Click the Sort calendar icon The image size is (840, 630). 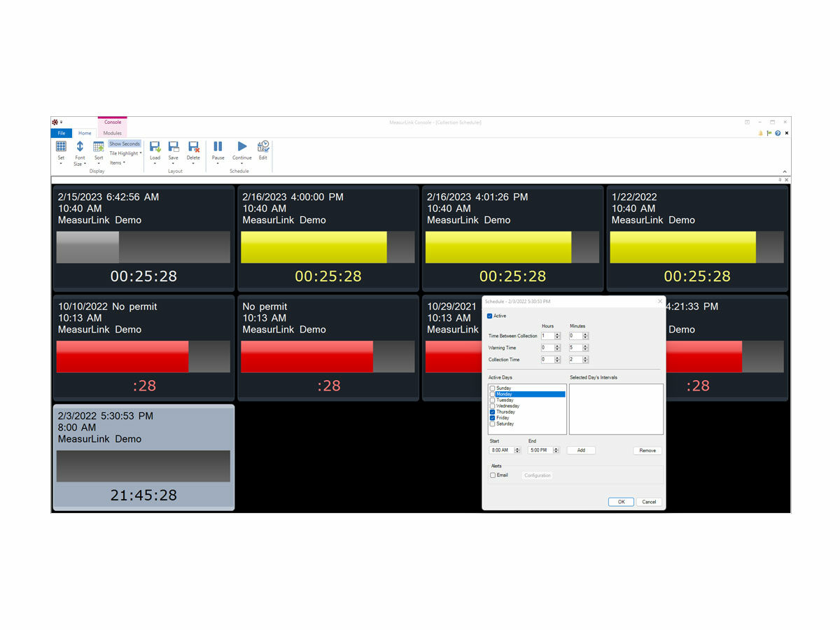coord(99,146)
